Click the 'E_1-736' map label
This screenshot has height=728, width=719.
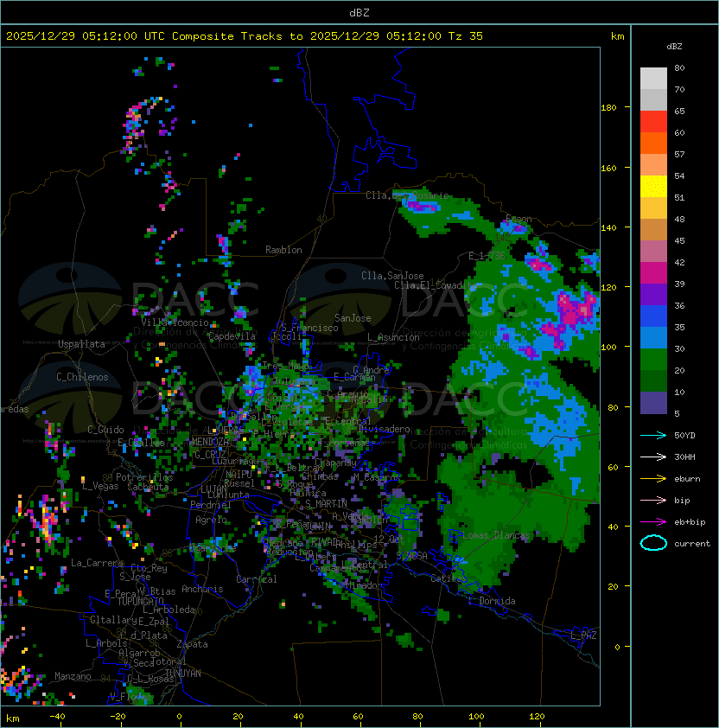[487, 256]
